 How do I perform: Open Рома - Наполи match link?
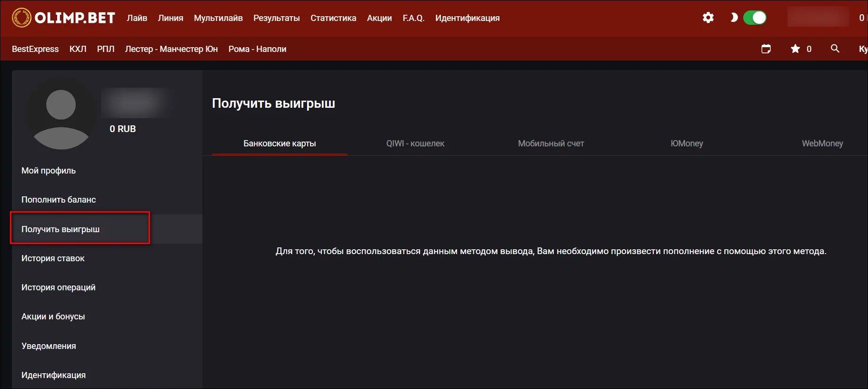[x=258, y=49]
